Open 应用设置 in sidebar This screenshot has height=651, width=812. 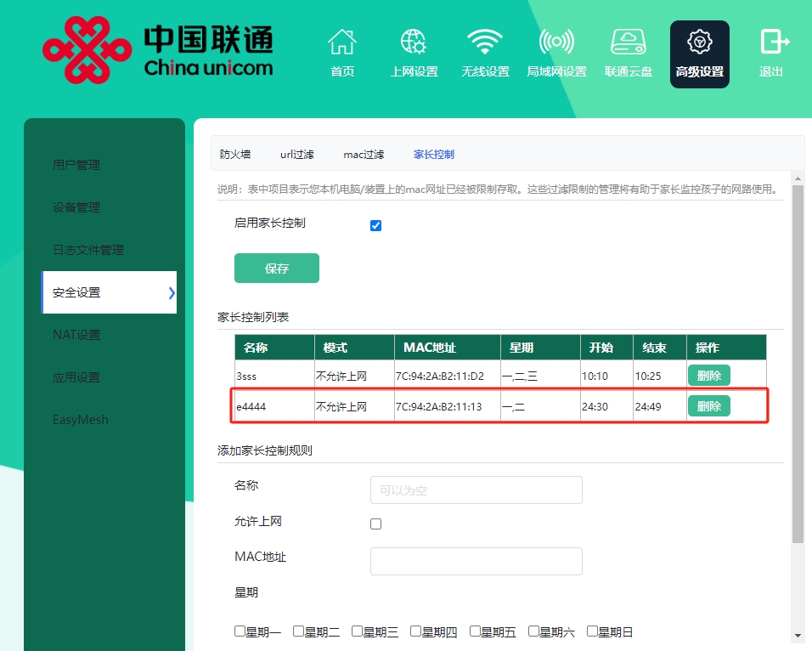pyautogui.click(x=76, y=377)
